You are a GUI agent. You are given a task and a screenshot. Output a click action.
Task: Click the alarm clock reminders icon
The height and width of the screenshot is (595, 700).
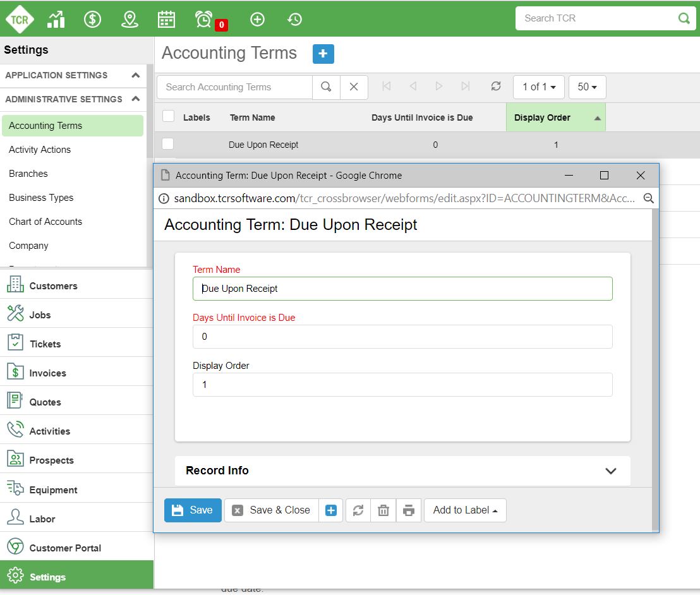(204, 20)
